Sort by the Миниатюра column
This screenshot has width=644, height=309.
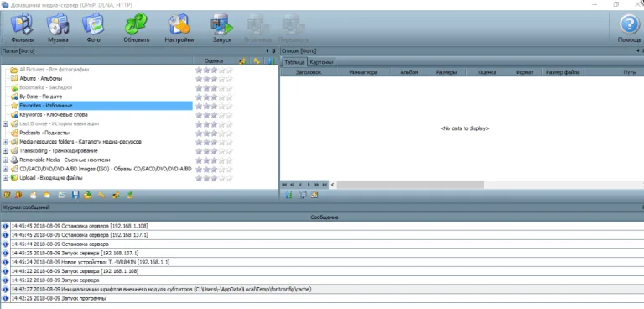[363, 72]
